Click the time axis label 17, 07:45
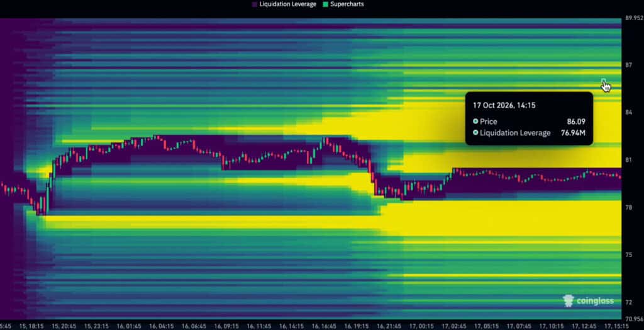The image size is (644, 330). coord(519,326)
